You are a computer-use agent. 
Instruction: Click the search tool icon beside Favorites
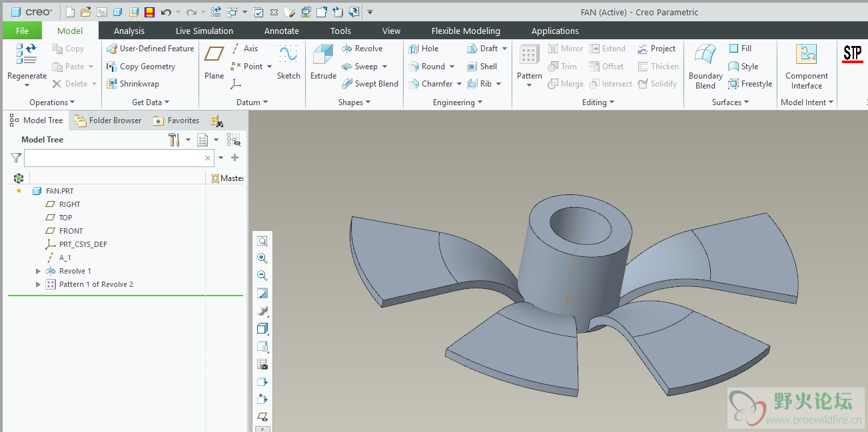click(216, 120)
